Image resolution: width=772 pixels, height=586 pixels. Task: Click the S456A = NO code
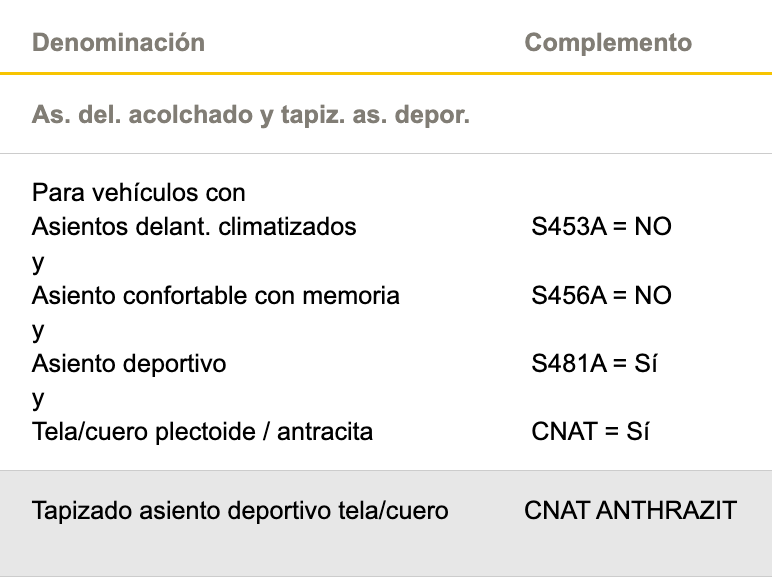click(x=601, y=296)
